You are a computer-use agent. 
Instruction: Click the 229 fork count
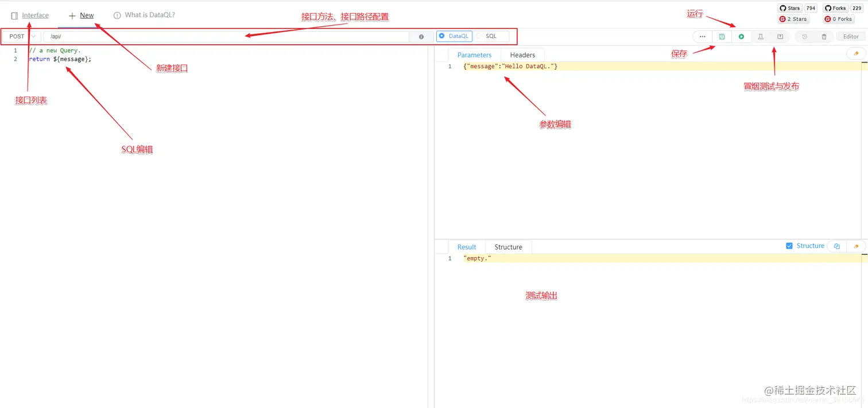click(857, 8)
